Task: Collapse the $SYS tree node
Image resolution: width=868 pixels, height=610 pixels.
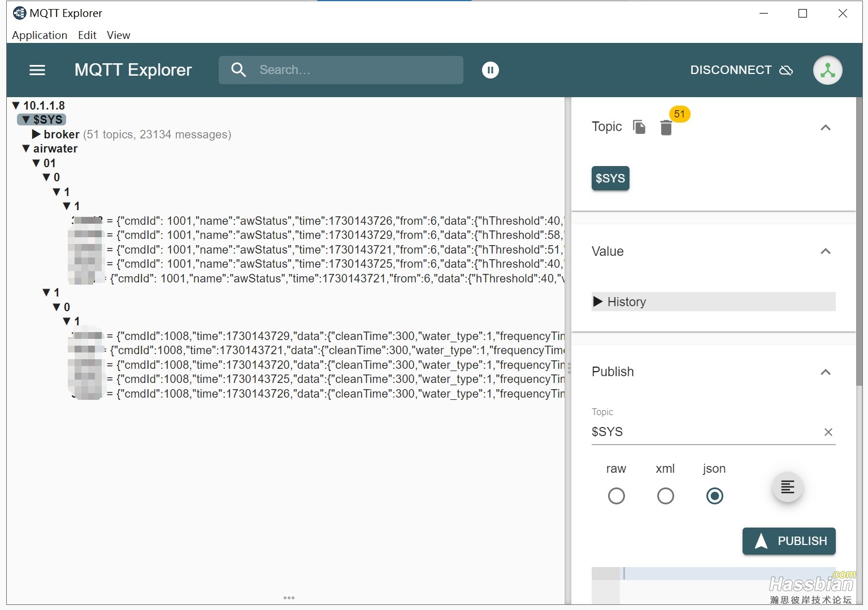Action: [26, 120]
